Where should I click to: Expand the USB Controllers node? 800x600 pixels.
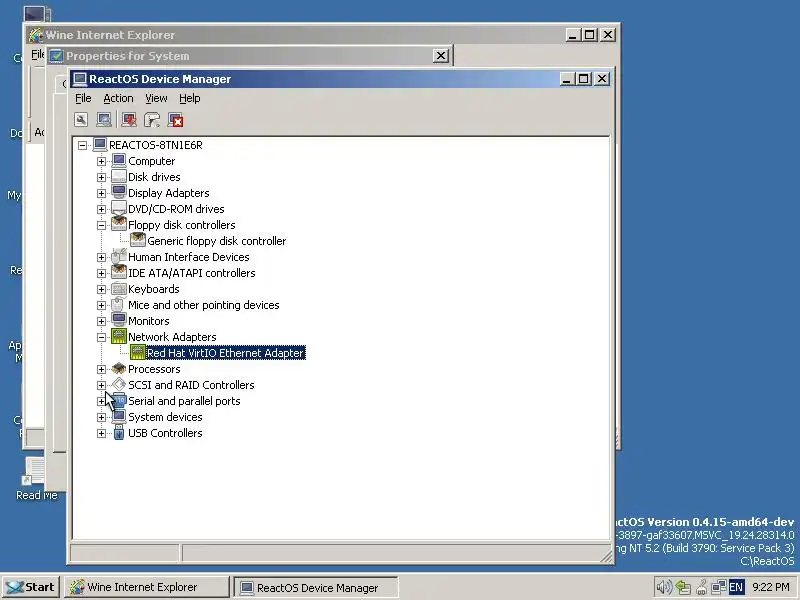[101, 433]
